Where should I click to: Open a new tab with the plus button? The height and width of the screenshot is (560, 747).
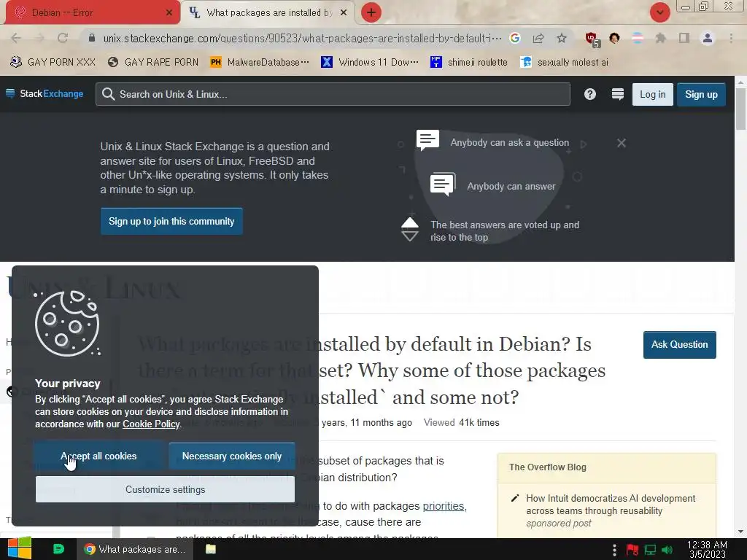tap(371, 12)
